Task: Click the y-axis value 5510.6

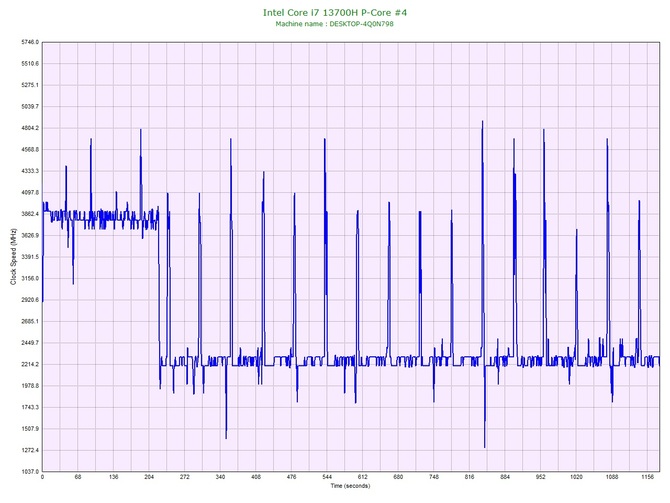Action: click(x=29, y=64)
